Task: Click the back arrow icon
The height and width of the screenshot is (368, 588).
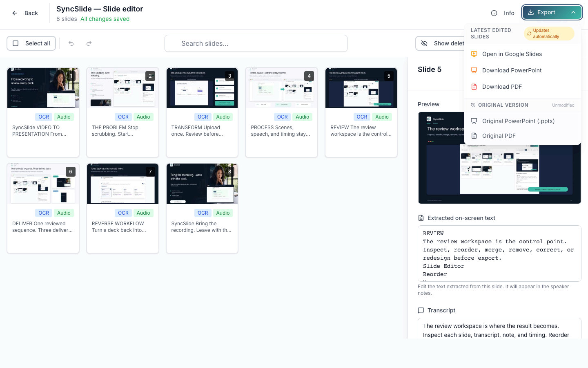Action: click(15, 13)
